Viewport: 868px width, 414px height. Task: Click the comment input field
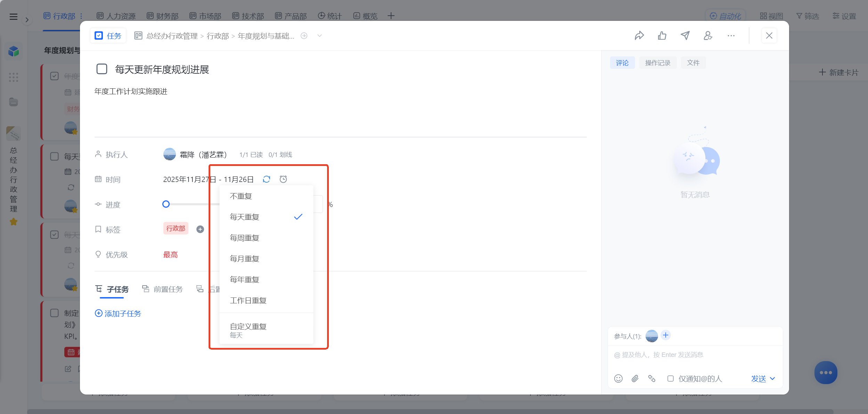pos(695,355)
